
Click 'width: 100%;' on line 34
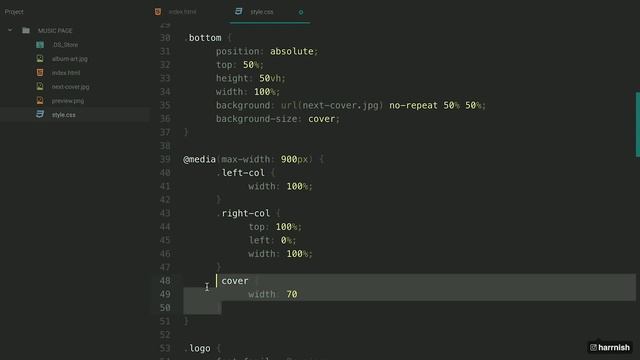[x=248, y=91]
